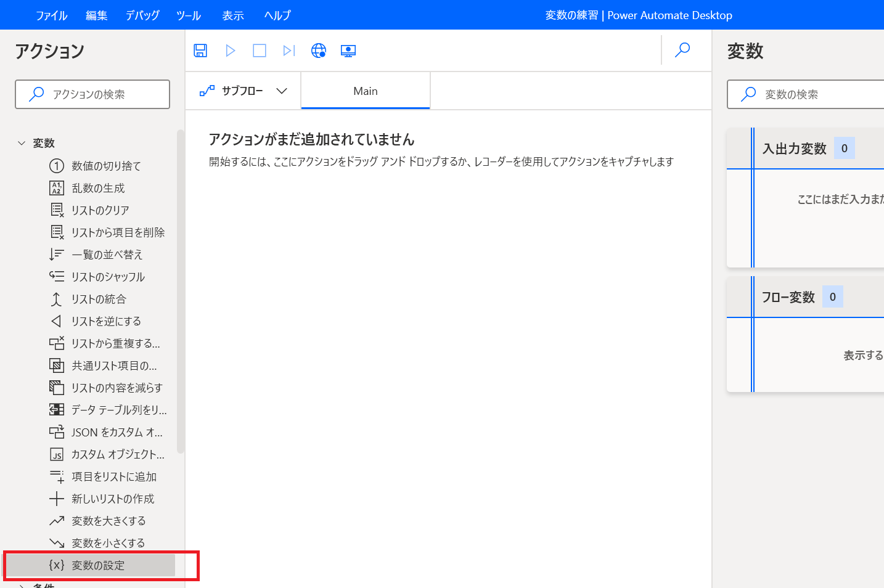Select リストから項目を削除 action
This screenshot has width=884, height=588.
(x=107, y=232)
